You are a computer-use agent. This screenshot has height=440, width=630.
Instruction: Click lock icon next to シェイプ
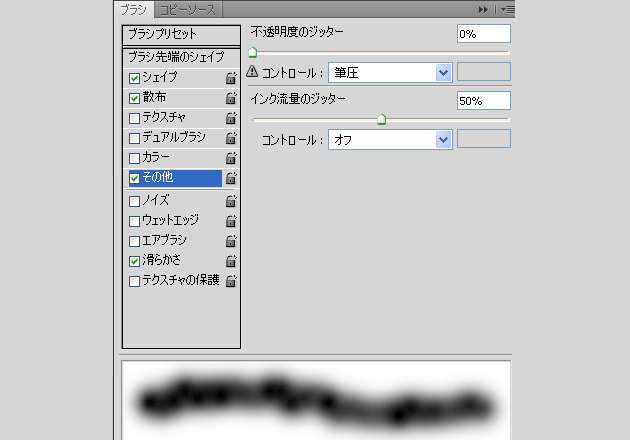click(231, 78)
